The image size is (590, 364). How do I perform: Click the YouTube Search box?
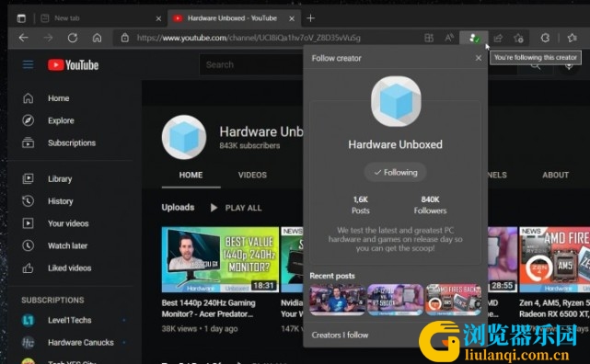coord(252,64)
